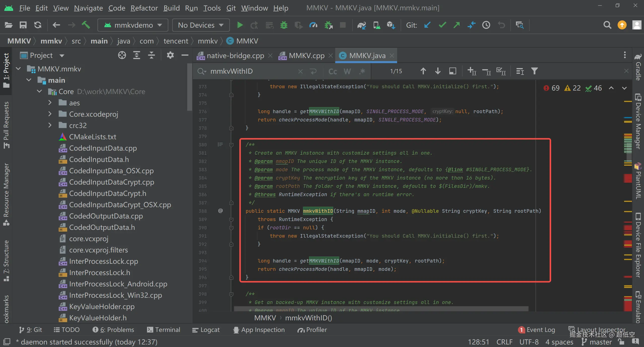644x347 pixels.
Task: Click the green Run app button
Action: (x=240, y=25)
